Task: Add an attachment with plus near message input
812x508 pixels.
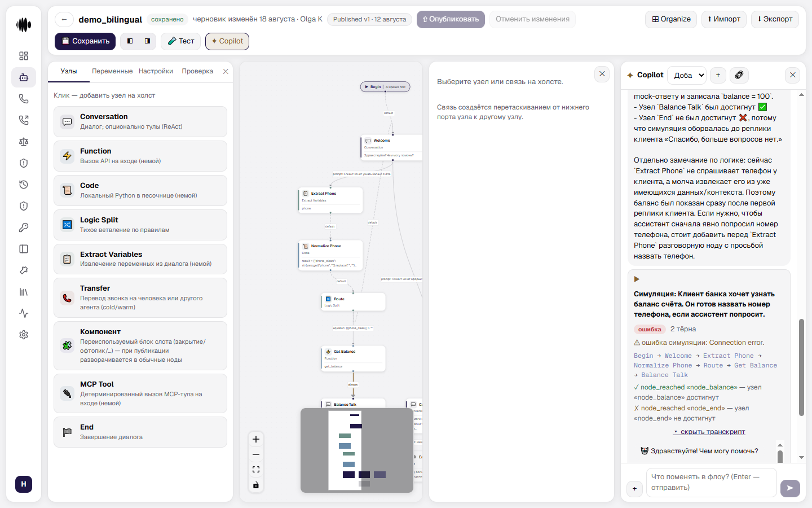Action: coord(634,489)
